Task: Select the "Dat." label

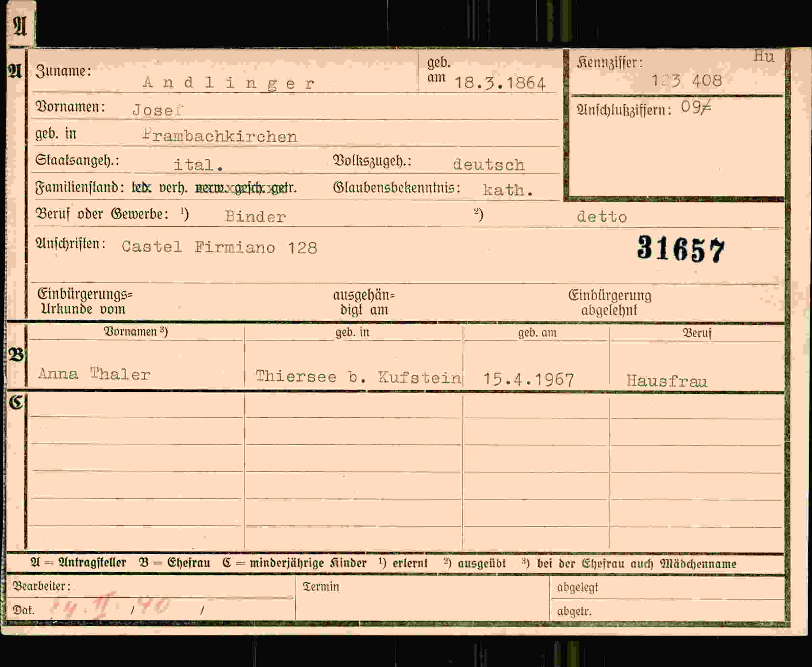Action: 23,610
